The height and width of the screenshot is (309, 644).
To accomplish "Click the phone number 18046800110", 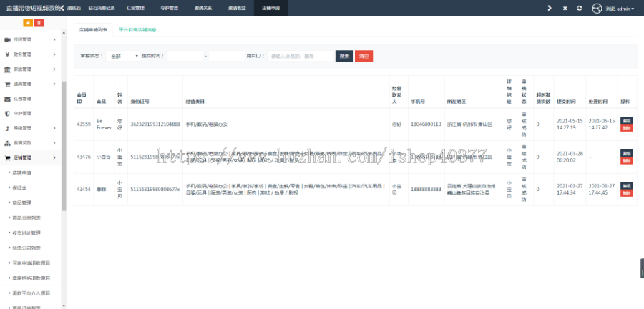I will tap(426, 124).
